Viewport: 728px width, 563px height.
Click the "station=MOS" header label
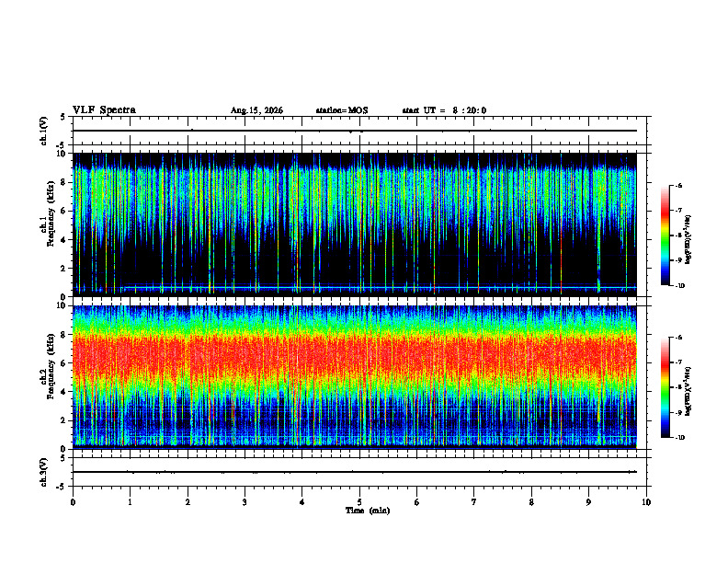342,110
